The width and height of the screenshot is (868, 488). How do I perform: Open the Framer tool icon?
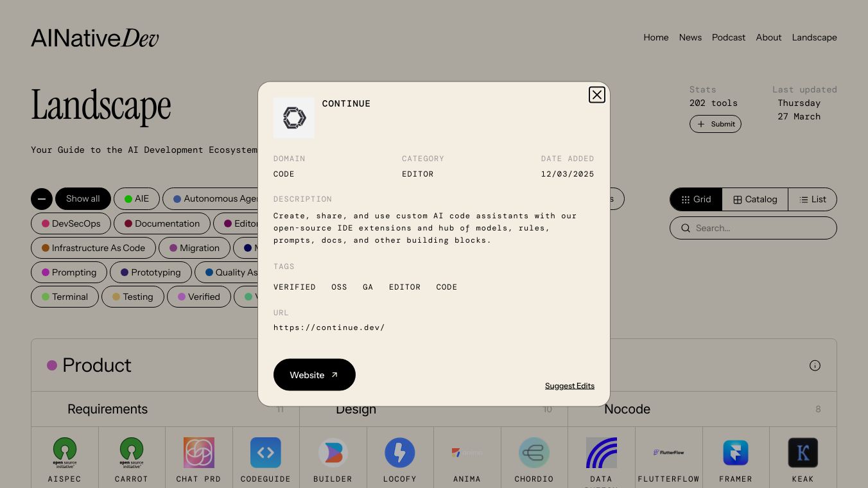[x=736, y=453]
